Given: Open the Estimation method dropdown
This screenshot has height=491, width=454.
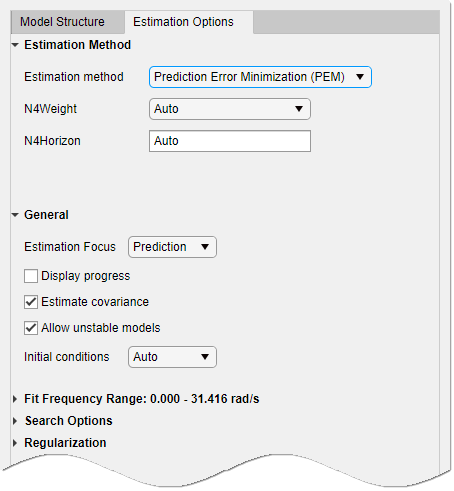Looking at the screenshot, I should point(260,77).
